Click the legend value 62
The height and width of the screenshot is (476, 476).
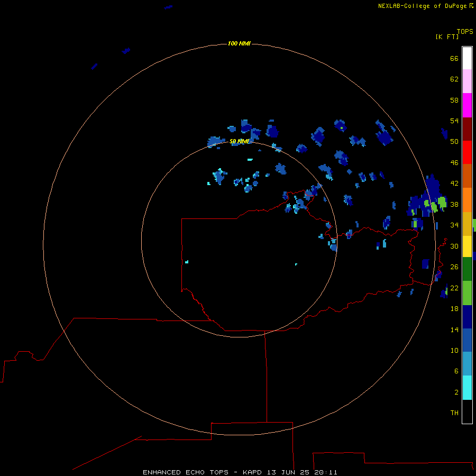[x=454, y=79]
